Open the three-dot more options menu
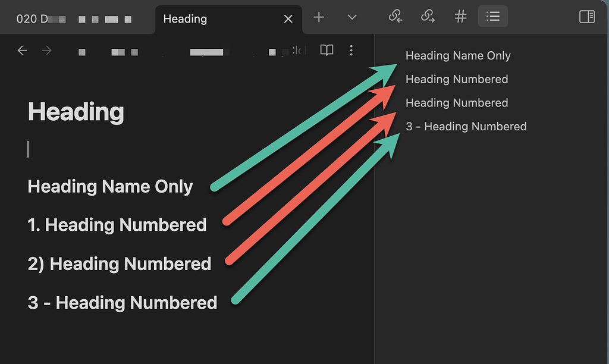 pyautogui.click(x=351, y=51)
